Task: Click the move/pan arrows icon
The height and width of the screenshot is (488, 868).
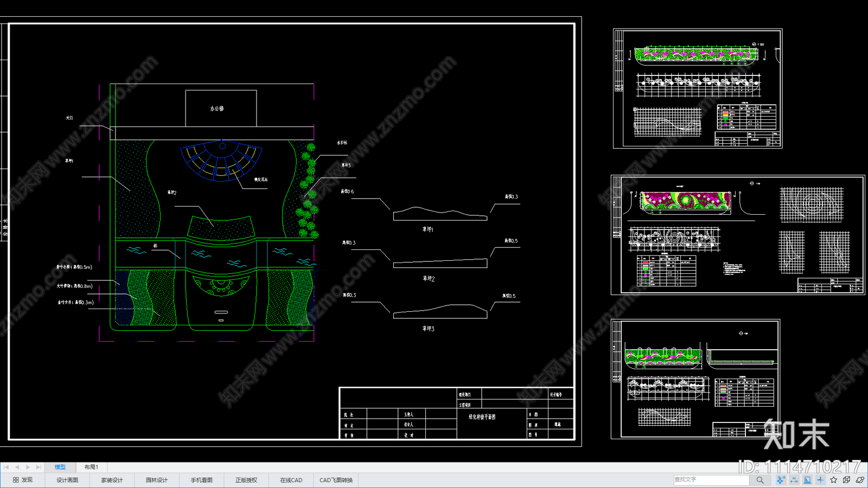Action: coord(781,480)
